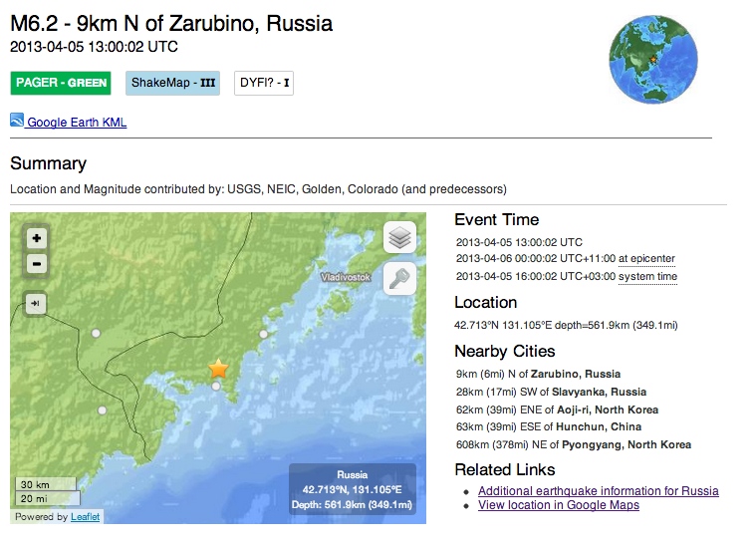Open the Leaflet attribution link
Screen dimensions: 756x547
tap(86, 517)
